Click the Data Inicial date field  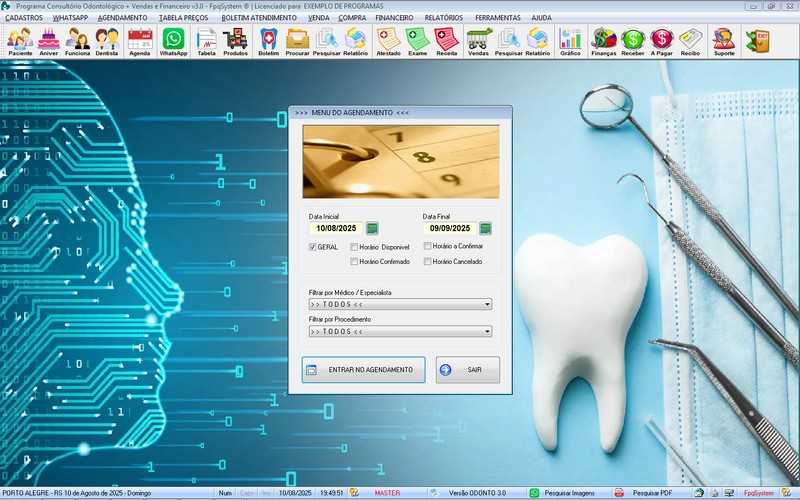click(x=335, y=228)
